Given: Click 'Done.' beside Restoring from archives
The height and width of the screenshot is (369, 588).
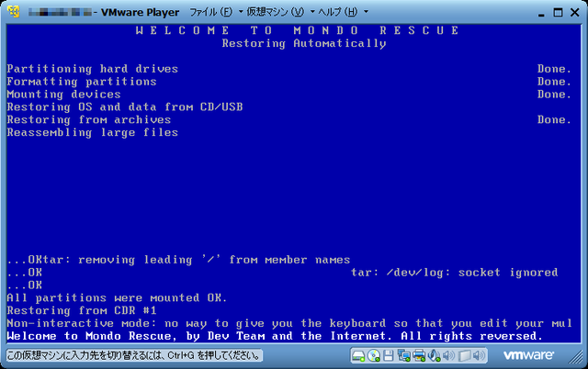Looking at the screenshot, I should 554,120.
